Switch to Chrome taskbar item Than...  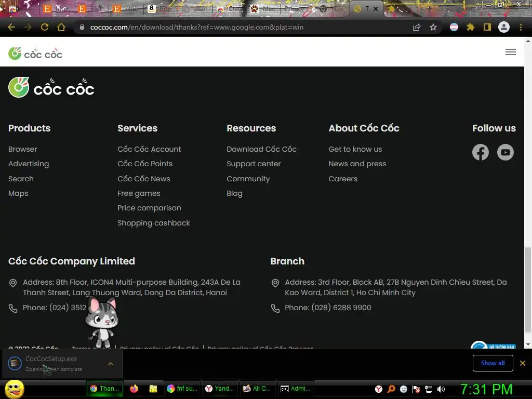tap(104, 389)
